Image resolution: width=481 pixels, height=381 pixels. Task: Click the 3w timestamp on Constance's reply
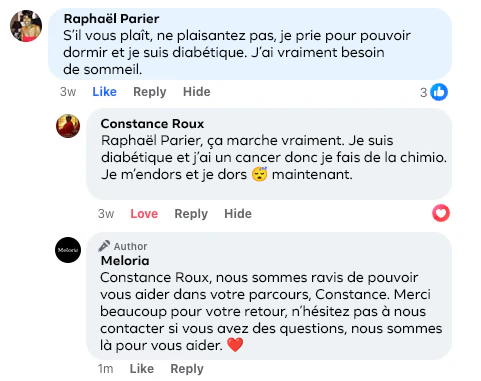tap(106, 214)
